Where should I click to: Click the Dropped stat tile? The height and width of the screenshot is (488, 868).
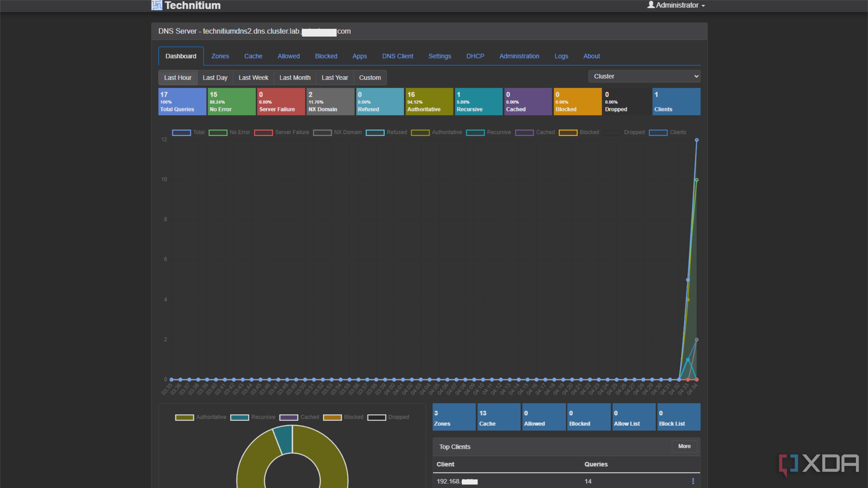(x=627, y=102)
